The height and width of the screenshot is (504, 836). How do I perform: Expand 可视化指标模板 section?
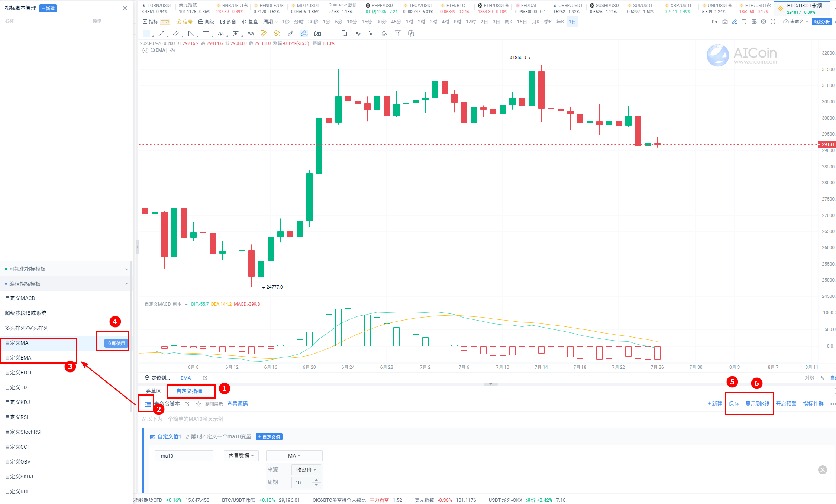point(66,269)
